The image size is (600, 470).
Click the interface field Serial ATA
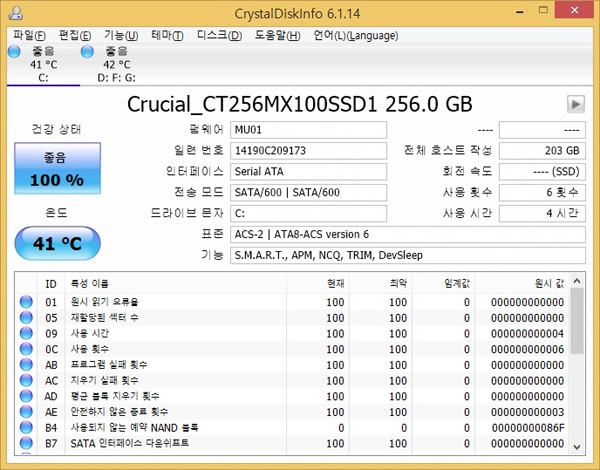pos(308,171)
